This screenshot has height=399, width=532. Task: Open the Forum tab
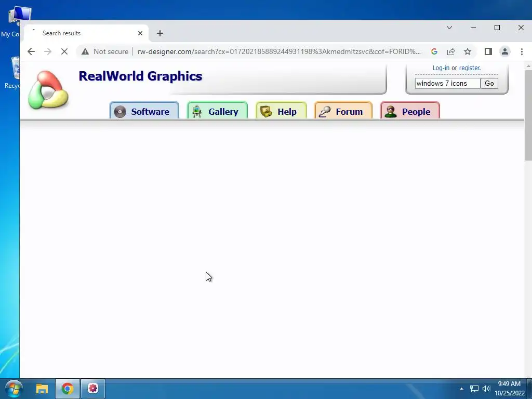point(343,111)
